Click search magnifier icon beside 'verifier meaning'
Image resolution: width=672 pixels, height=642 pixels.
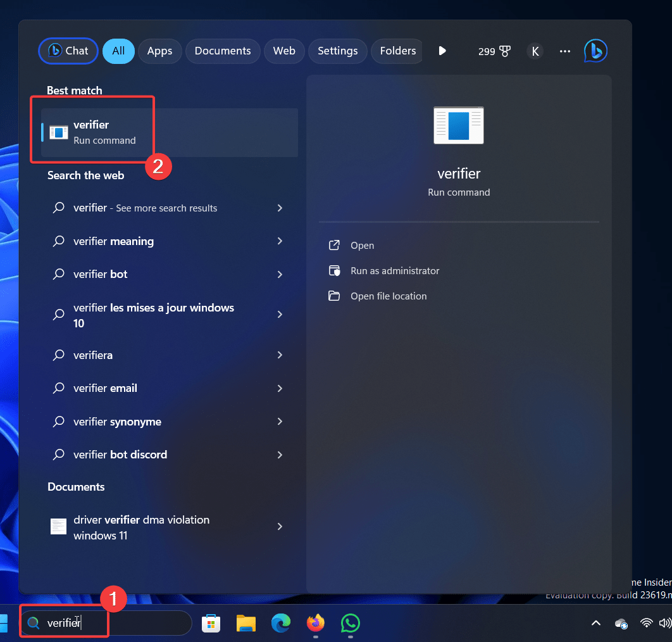pos(58,241)
